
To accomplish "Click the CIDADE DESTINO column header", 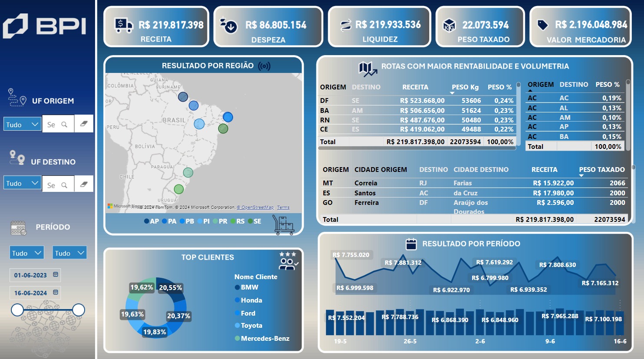I will coord(481,170).
